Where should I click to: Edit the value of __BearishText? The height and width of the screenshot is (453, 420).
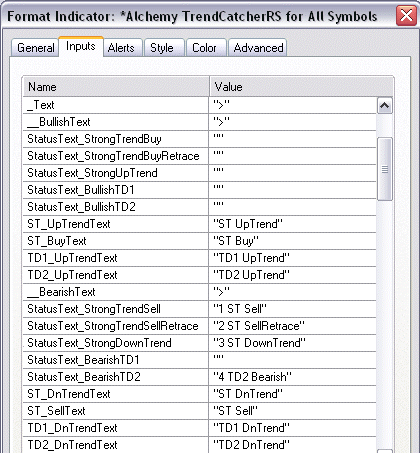click(293, 292)
